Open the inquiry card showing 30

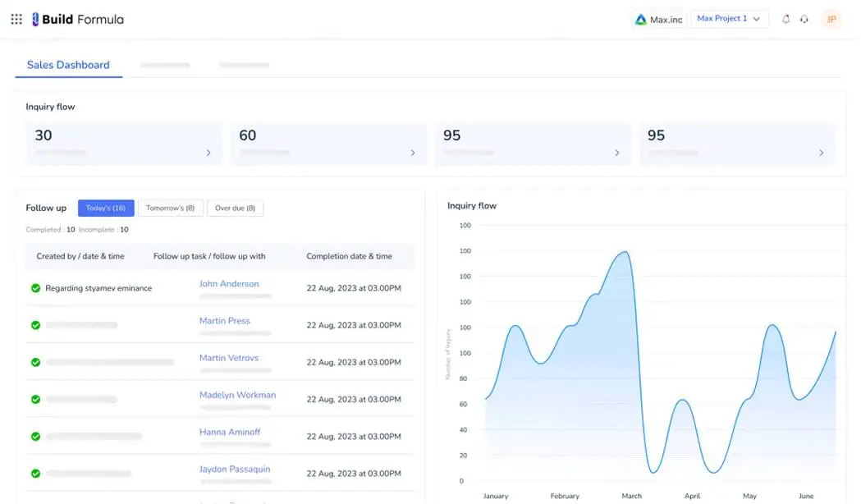click(124, 144)
